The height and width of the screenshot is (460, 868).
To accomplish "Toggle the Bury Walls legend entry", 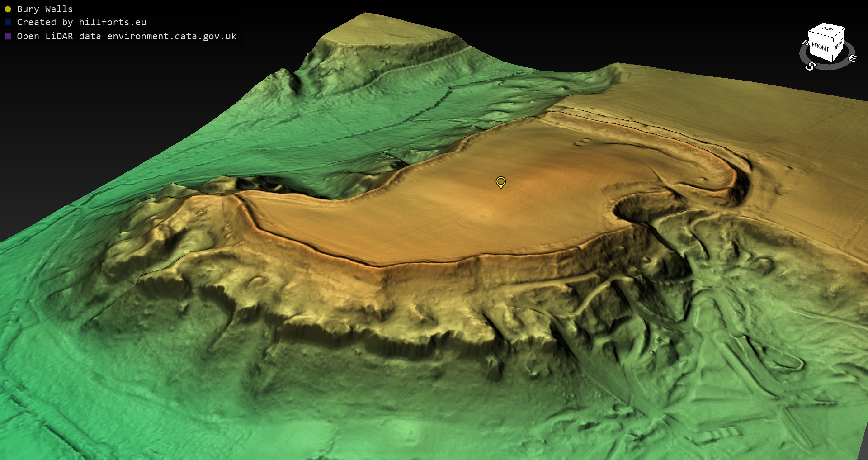I will click(45, 9).
